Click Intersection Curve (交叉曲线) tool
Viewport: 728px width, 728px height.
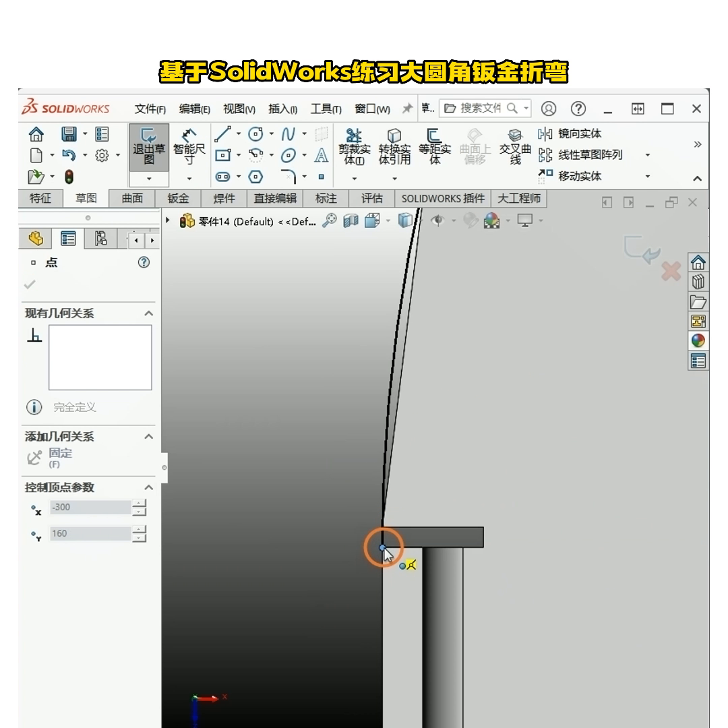[515, 147]
